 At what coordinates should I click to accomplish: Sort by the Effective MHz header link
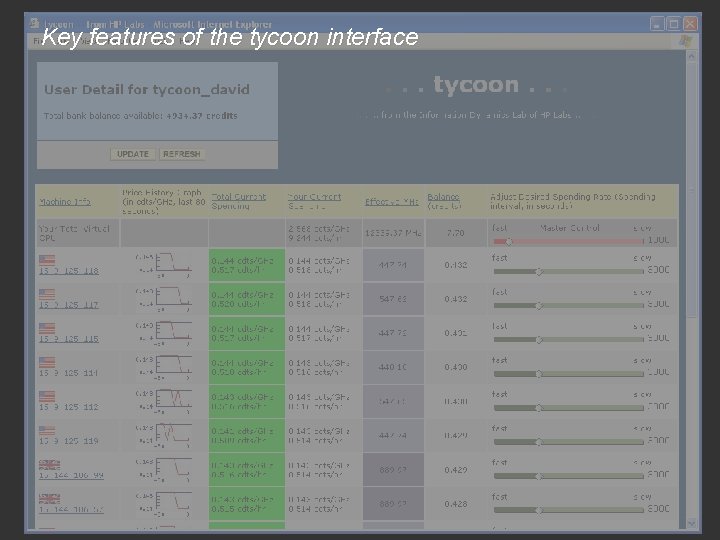tap(392, 202)
